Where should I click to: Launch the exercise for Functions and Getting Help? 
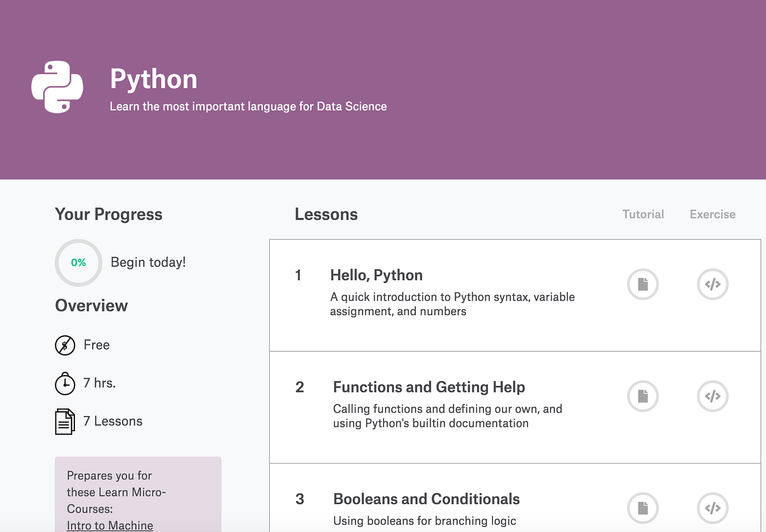[x=712, y=396]
